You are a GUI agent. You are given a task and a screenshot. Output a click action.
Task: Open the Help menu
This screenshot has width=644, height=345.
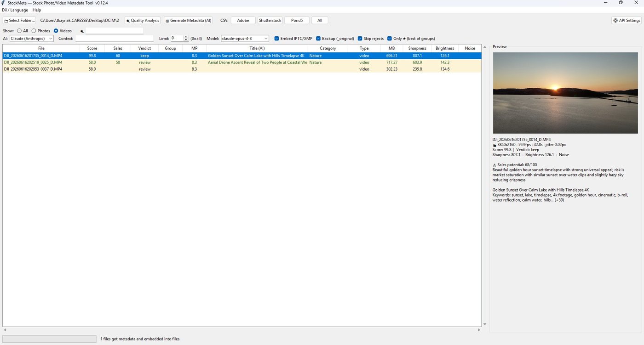click(x=36, y=10)
